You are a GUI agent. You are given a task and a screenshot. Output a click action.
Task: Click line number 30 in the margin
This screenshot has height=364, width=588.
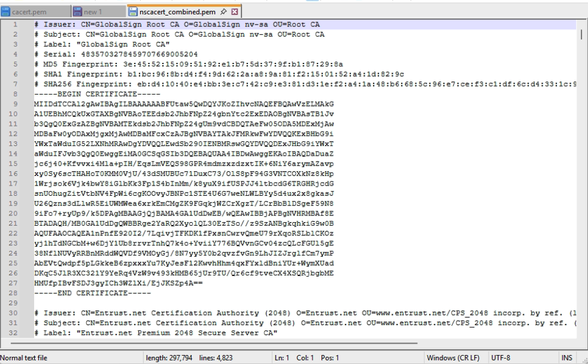click(x=13, y=313)
